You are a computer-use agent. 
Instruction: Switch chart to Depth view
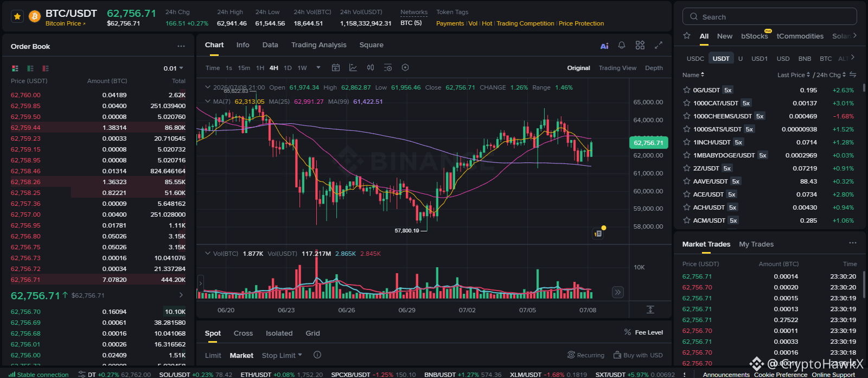[x=654, y=68]
